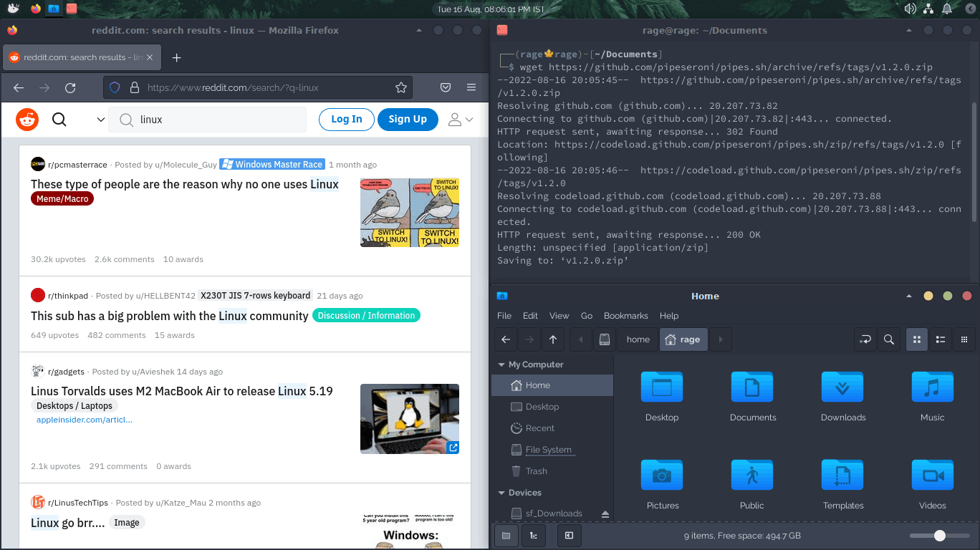
Task: Bookmark this page with the star
Action: tap(401, 87)
